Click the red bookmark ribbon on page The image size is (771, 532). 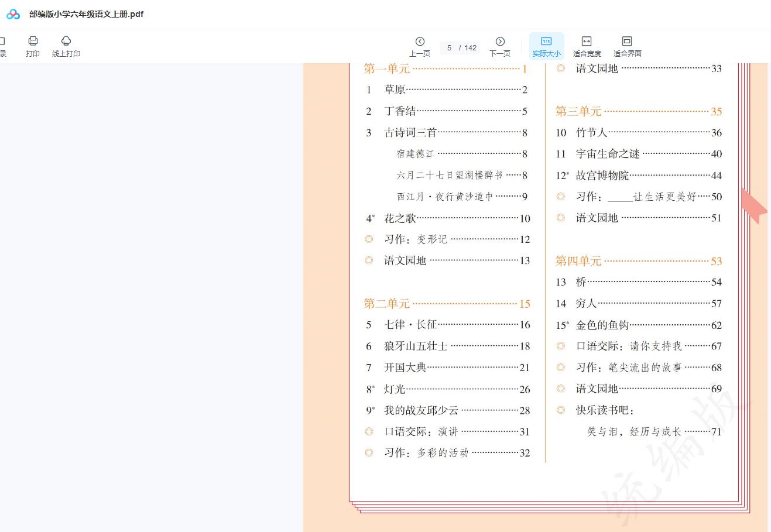point(753,206)
